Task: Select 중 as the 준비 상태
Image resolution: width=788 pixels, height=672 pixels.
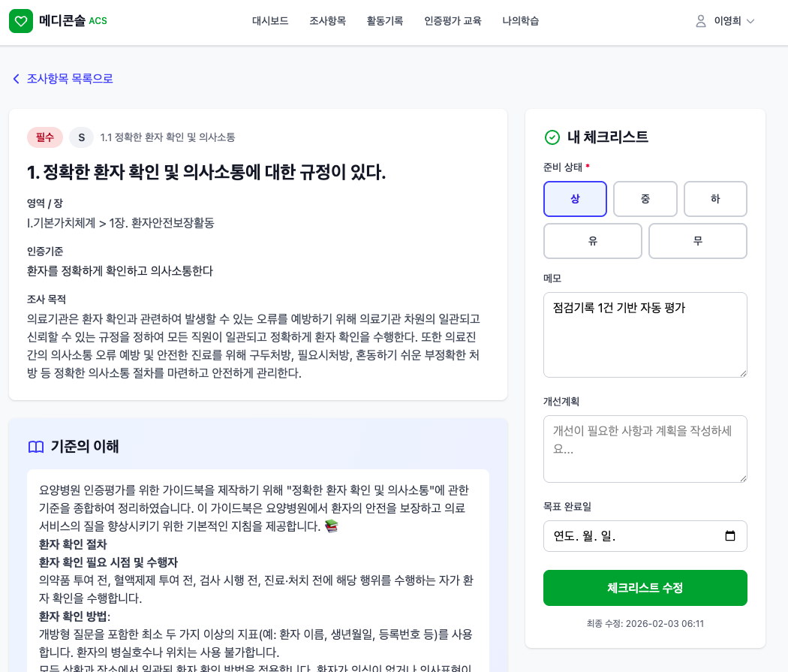Action: [645, 199]
